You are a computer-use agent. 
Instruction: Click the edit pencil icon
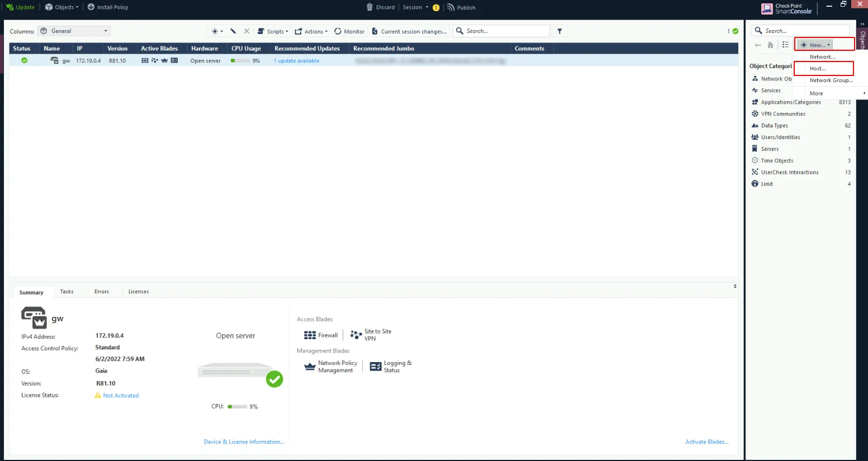233,31
